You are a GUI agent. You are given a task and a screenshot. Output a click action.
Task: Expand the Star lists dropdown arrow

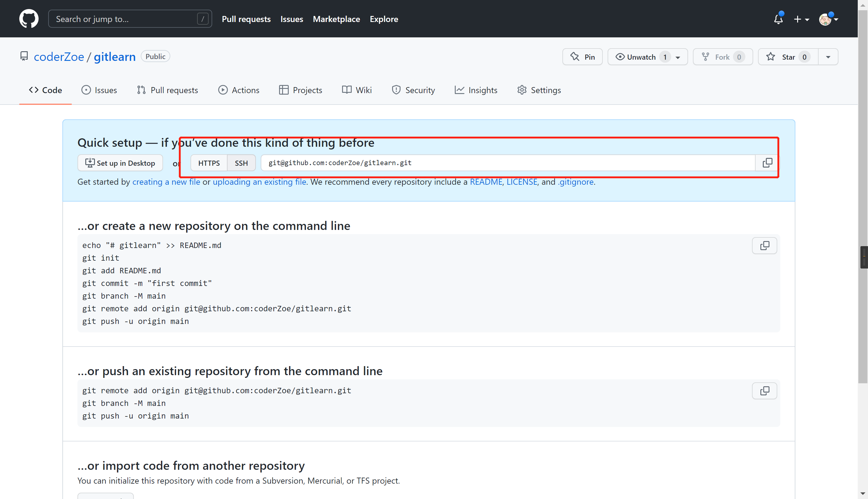828,57
